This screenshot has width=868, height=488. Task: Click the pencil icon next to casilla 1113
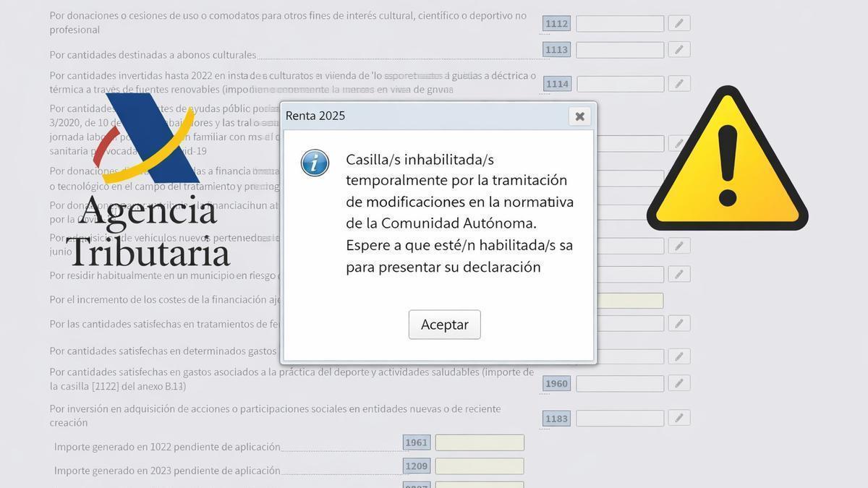pyautogui.click(x=678, y=49)
